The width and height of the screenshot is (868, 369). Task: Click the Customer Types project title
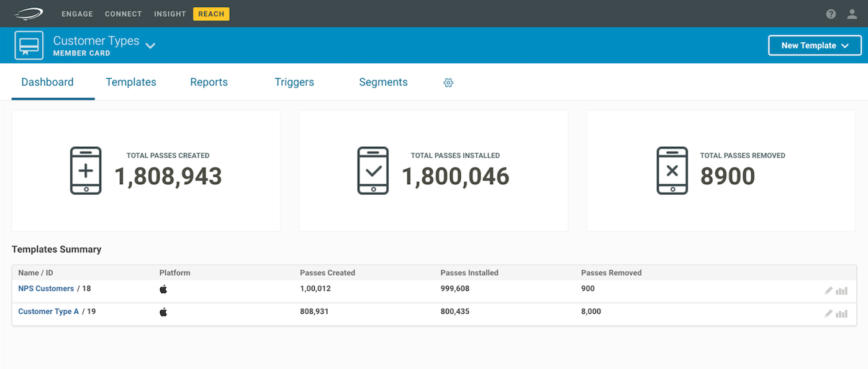pos(96,40)
